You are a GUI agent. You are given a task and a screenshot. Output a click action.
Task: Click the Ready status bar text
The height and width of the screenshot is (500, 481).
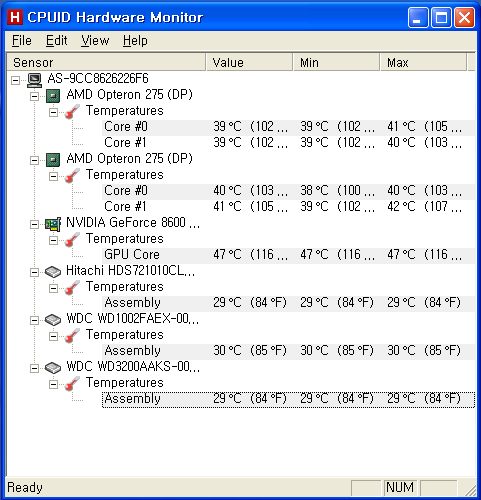point(25,487)
